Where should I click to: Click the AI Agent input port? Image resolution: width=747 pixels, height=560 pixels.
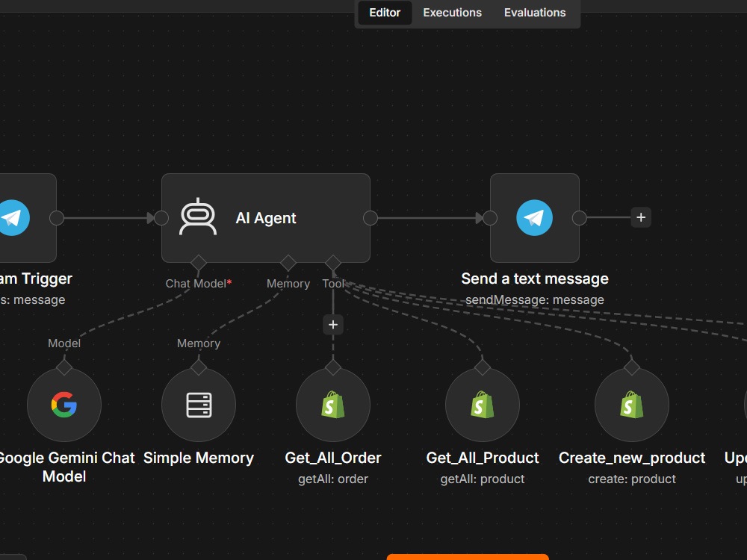coord(161,218)
